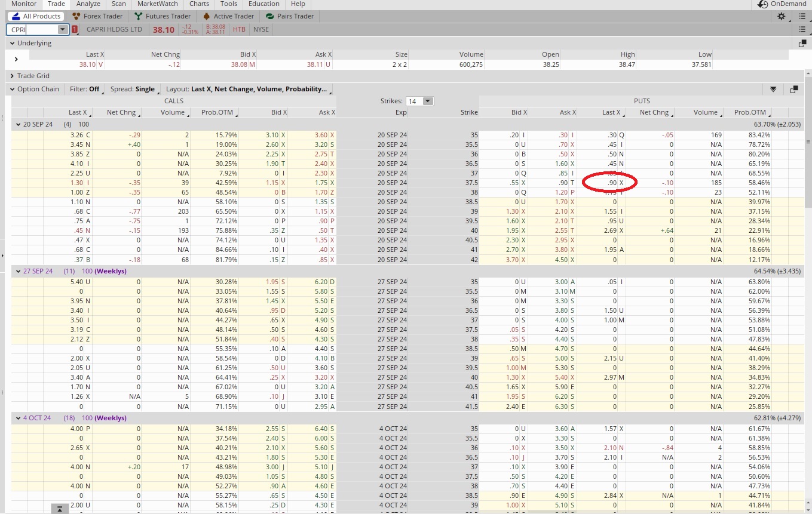Click the B: 38.08 A: 38.11 quote
812x514 pixels.
click(x=215, y=29)
